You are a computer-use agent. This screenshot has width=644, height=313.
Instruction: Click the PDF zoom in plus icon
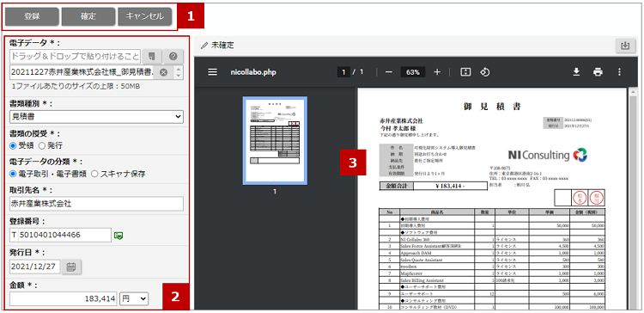point(437,72)
